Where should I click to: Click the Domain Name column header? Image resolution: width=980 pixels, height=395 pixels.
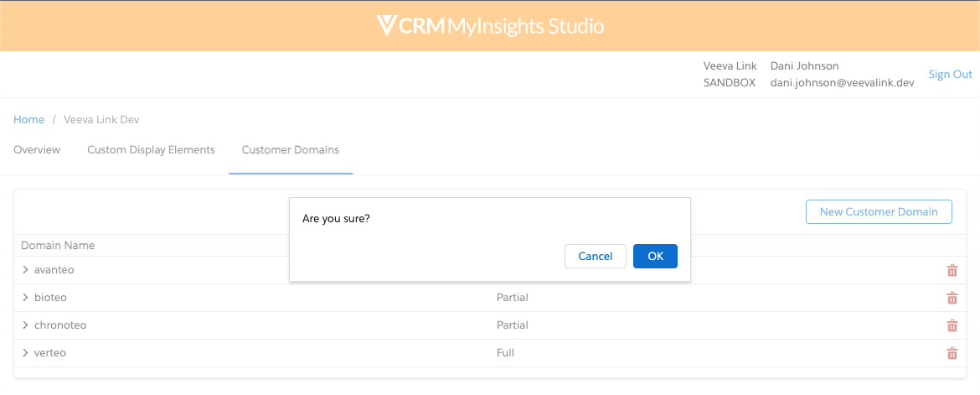pos(58,246)
